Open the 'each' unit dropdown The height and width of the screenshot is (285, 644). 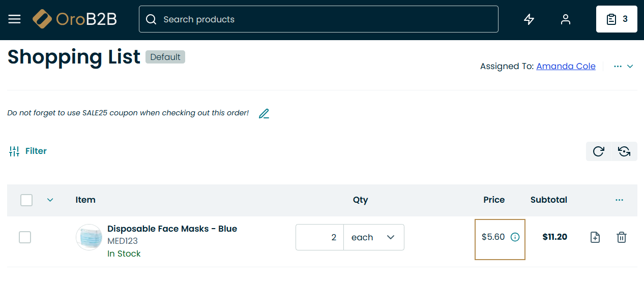coord(374,237)
